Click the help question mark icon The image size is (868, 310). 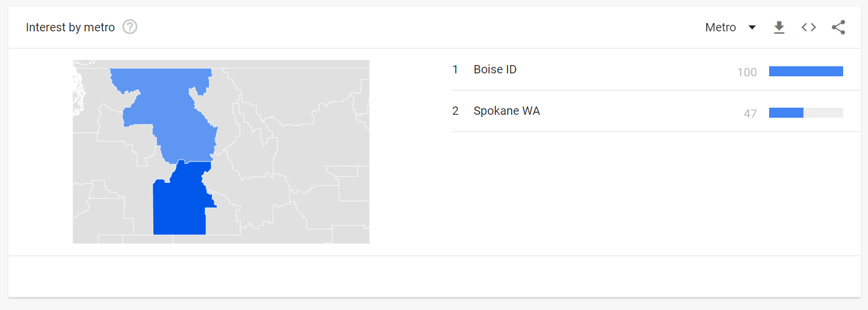click(x=130, y=27)
